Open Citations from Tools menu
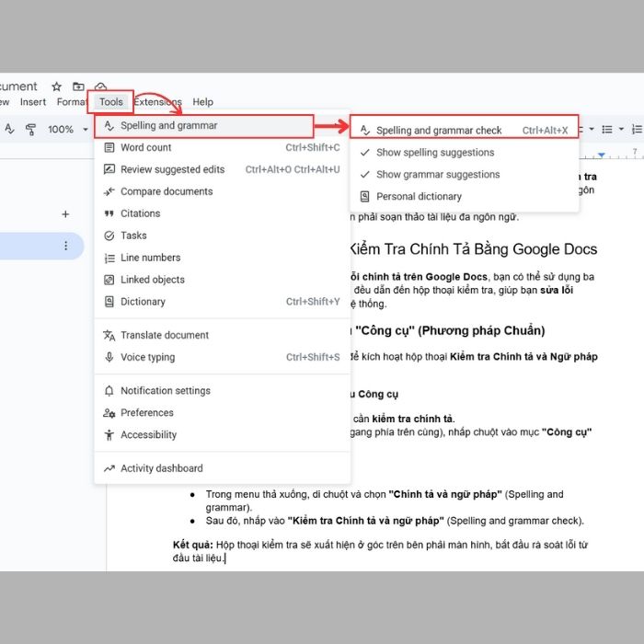The height and width of the screenshot is (644, 644). [222, 213]
